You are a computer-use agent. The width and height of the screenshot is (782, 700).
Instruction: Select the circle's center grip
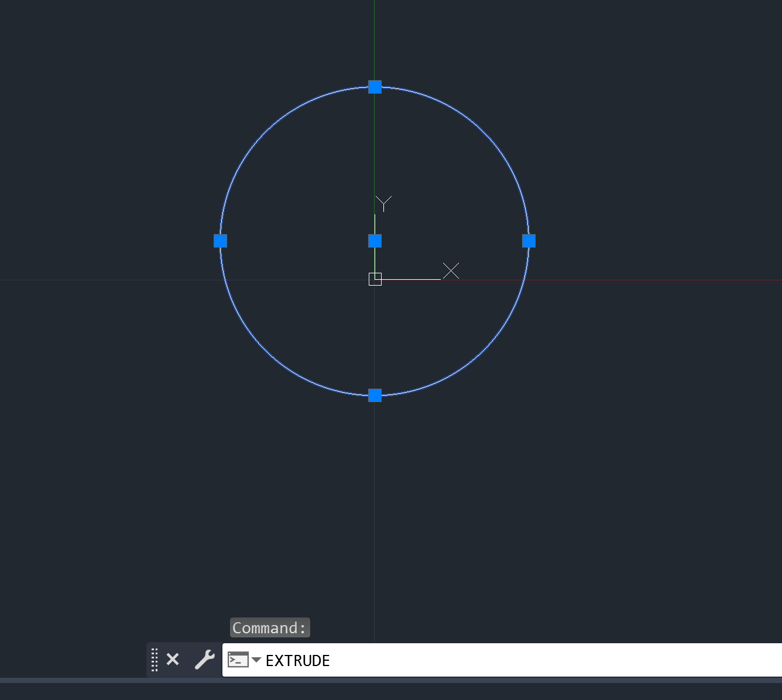[x=375, y=241]
